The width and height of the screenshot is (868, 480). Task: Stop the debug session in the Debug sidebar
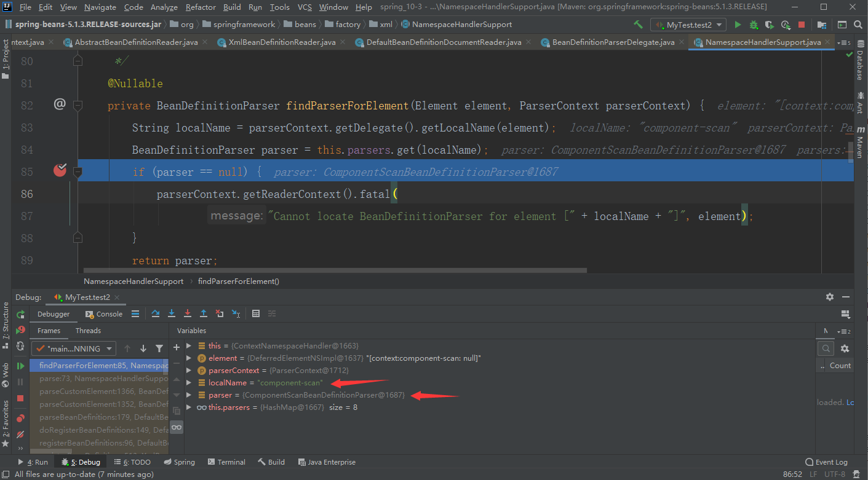pos(20,398)
